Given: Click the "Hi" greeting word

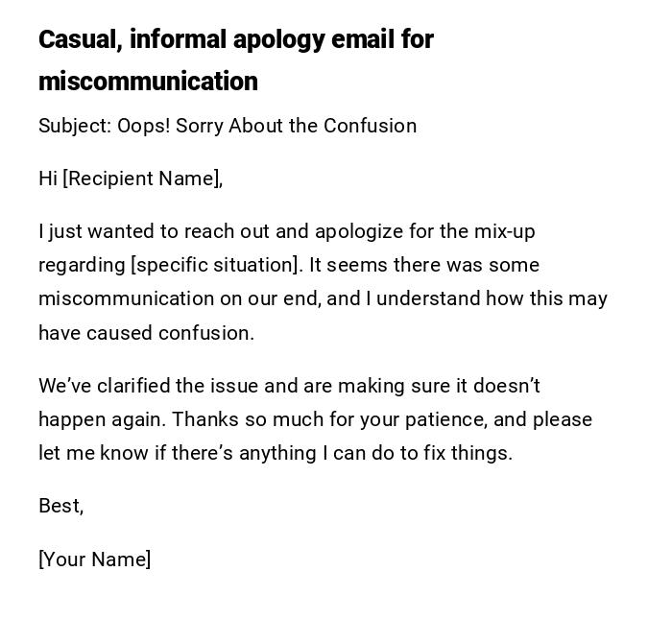Looking at the screenshot, I should tap(48, 179).
